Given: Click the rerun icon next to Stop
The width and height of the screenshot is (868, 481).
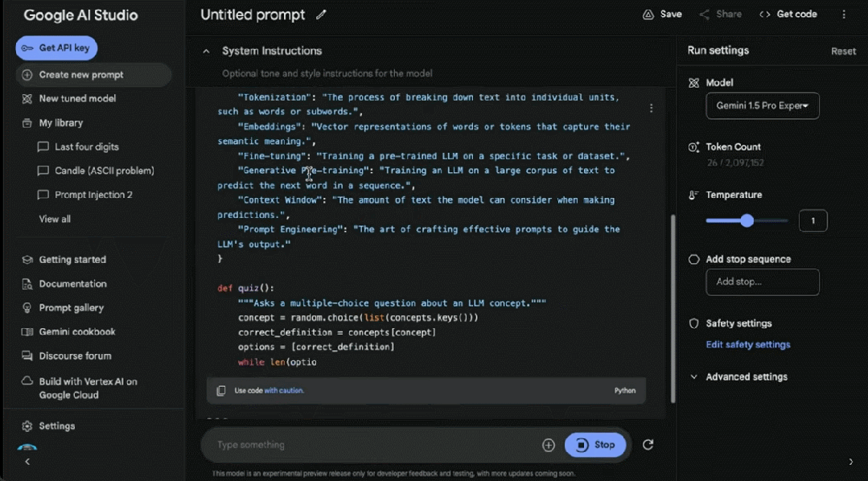Looking at the screenshot, I should pyautogui.click(x=648, y=444).
